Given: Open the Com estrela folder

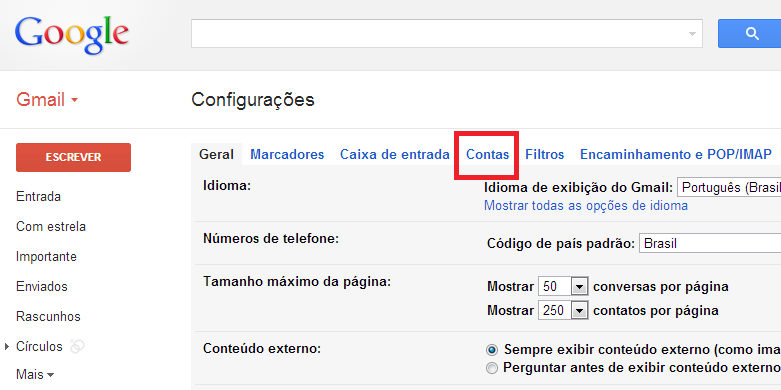Looking at the screenshot, I should [x=51, y=227].
